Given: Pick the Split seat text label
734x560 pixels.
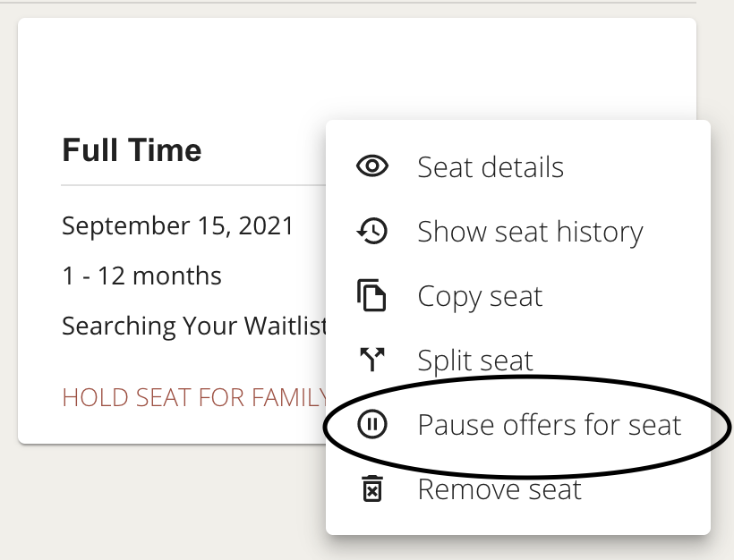Looking at the screenshot, I should click(x=475, y=361).
